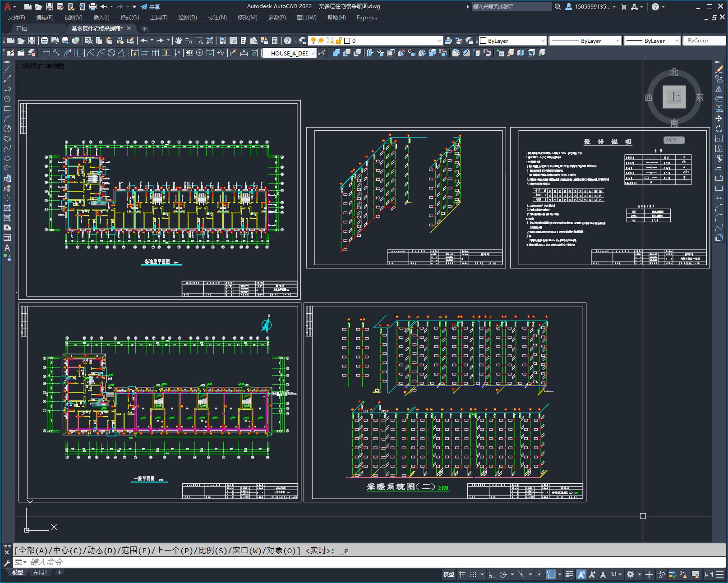The width and height of the screenshot is (728, 583).
Task: Toggle grid display in status bar
Action: [462, 574]
